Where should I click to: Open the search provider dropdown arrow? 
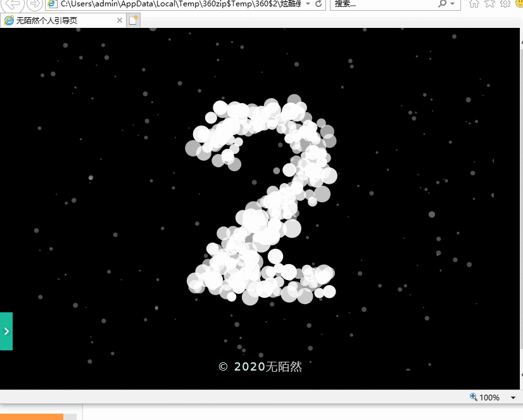pyautogui.click(x=451, y=4)
